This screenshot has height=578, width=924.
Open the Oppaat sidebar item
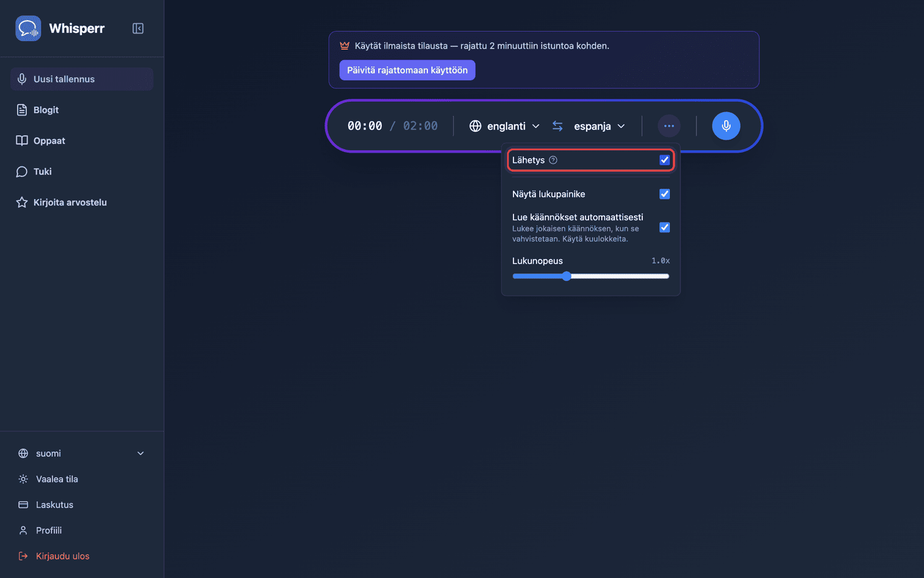click(x=81, y=140)
